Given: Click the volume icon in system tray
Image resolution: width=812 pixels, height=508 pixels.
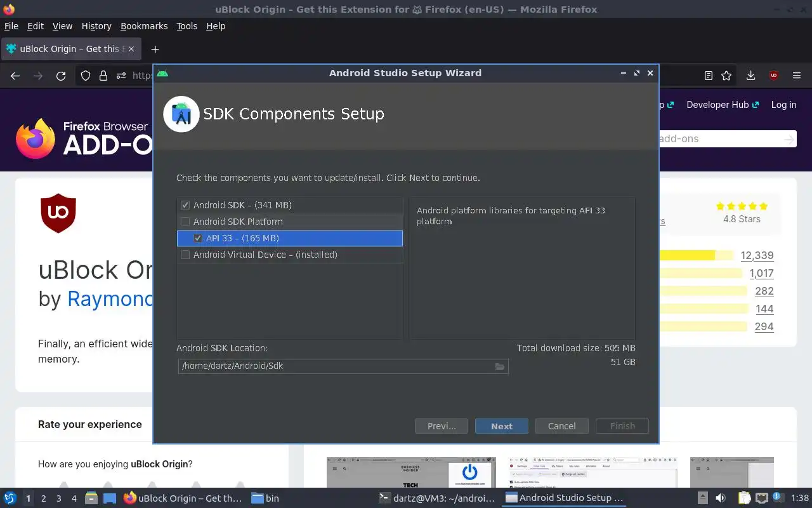Looking at the screenshot, I should [721, 498].
